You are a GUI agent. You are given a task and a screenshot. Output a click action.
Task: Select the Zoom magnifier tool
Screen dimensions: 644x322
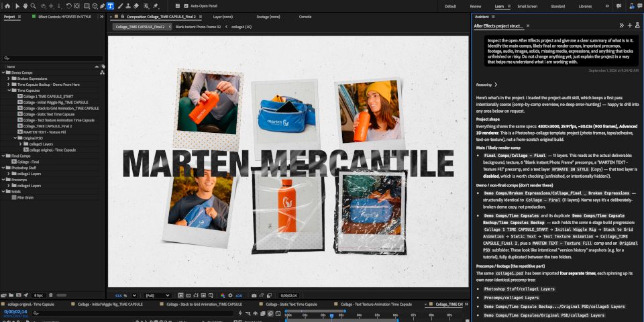[34, 6]
